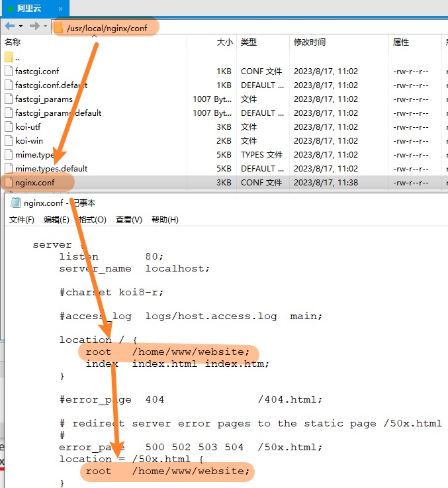This screenshot has height=488, width=448.
Task: Sort files by 名称 column header
Action: tap(13, 42)
